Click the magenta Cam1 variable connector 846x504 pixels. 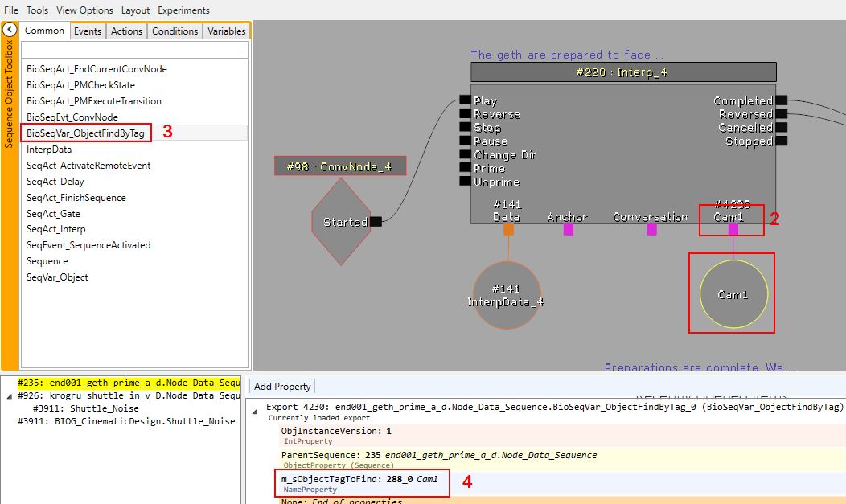click(x=733, y=230)
